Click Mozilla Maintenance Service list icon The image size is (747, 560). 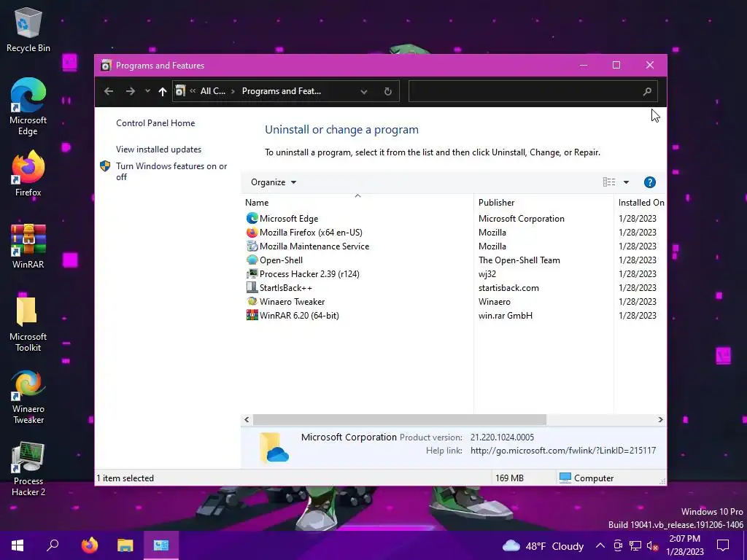click(x=252, y=246)
